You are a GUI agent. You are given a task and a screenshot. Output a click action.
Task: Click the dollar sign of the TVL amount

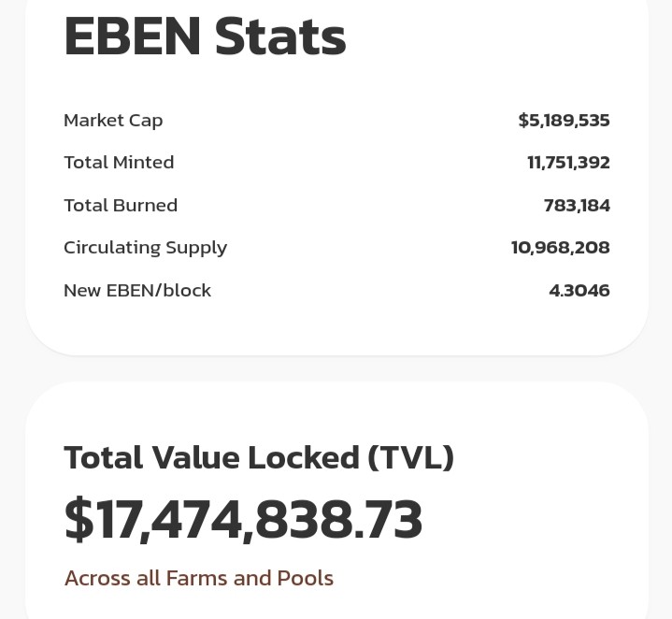(79, 519)
